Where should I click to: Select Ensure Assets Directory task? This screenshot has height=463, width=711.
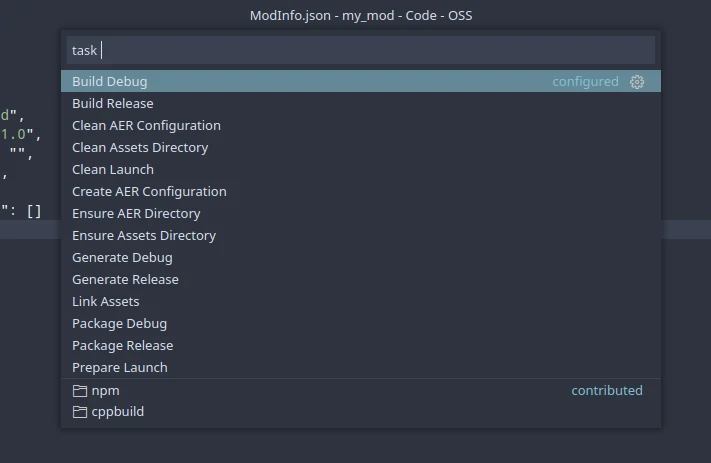361,235
